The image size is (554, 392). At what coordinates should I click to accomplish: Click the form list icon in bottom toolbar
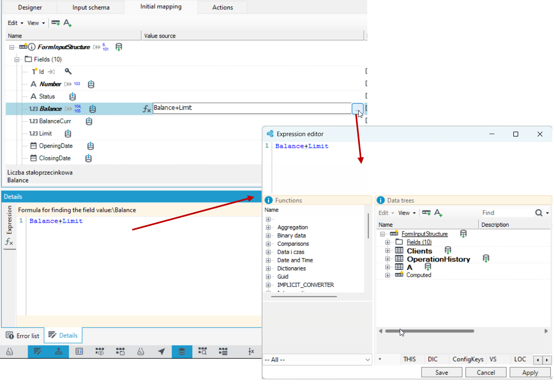(79, 351)
